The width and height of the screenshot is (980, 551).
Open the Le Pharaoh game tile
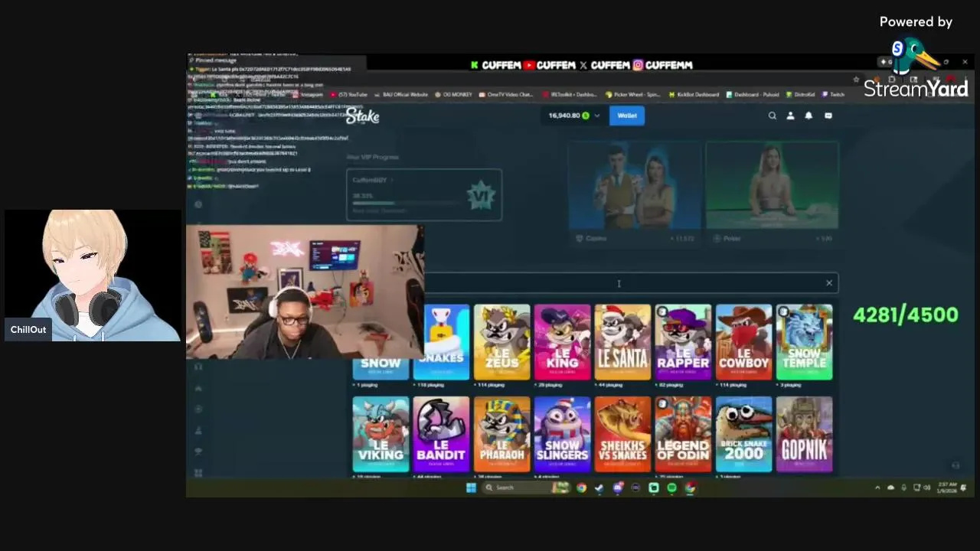501,434
